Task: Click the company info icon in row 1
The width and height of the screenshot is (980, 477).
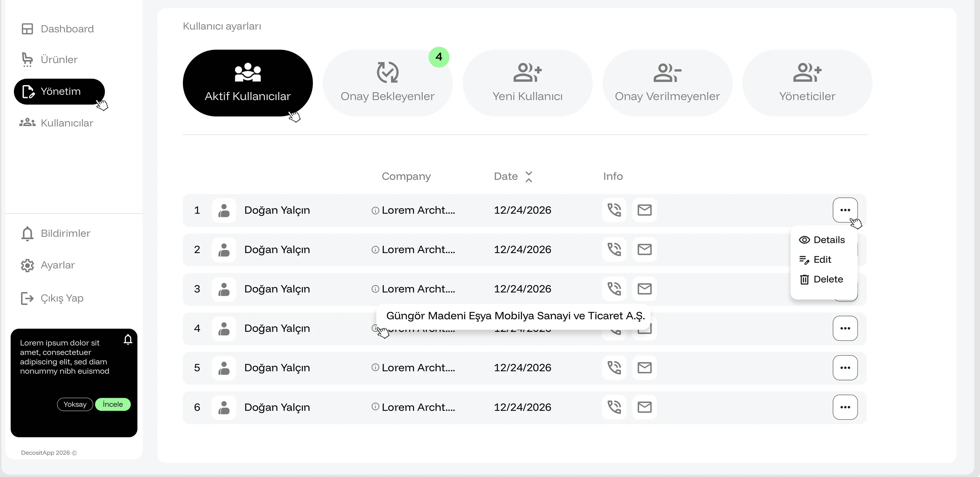Action: [x=375, y=210]
